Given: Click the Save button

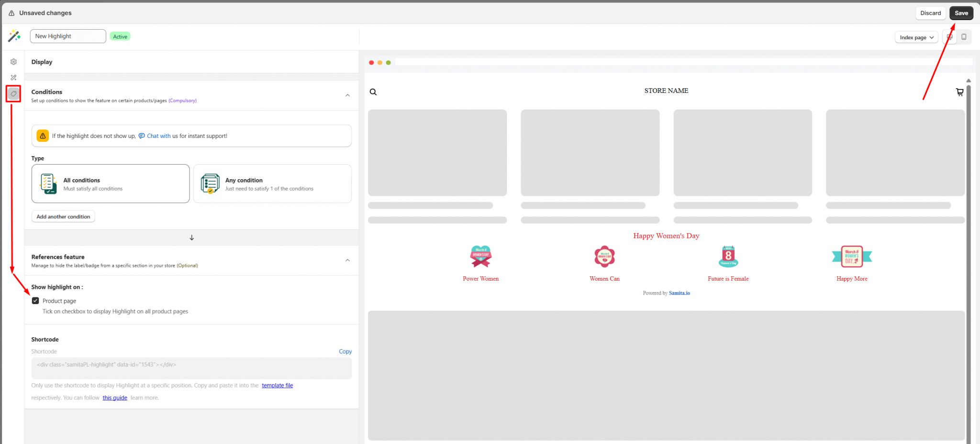Looking at the screenshot, I should pos(961,13).
